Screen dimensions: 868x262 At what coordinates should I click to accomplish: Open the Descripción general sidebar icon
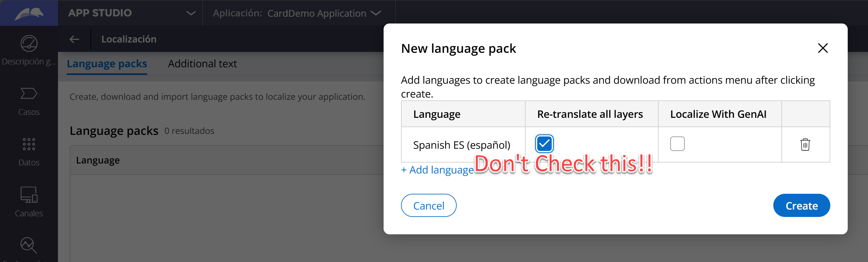click(29, 44)
